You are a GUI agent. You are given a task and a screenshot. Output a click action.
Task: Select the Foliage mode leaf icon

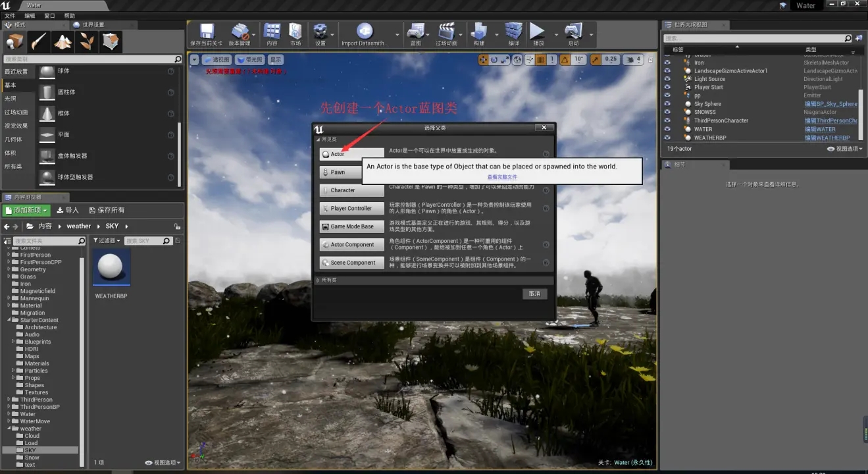pos(87,42)
